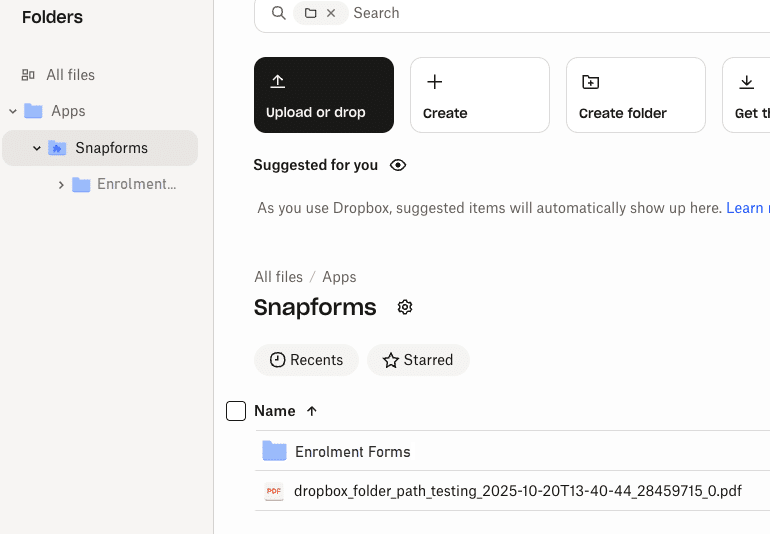
Task: Click the Upload or drop button
Action: tap(323, 95)
